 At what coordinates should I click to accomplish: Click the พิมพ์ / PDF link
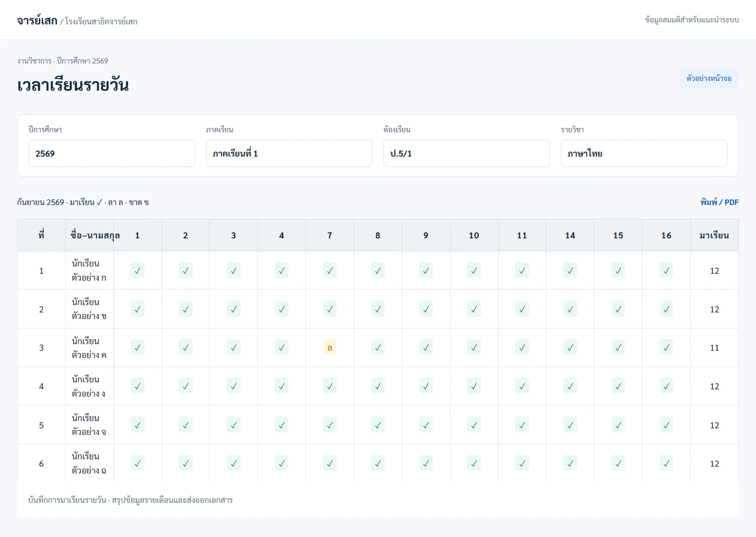coord(719,202)
